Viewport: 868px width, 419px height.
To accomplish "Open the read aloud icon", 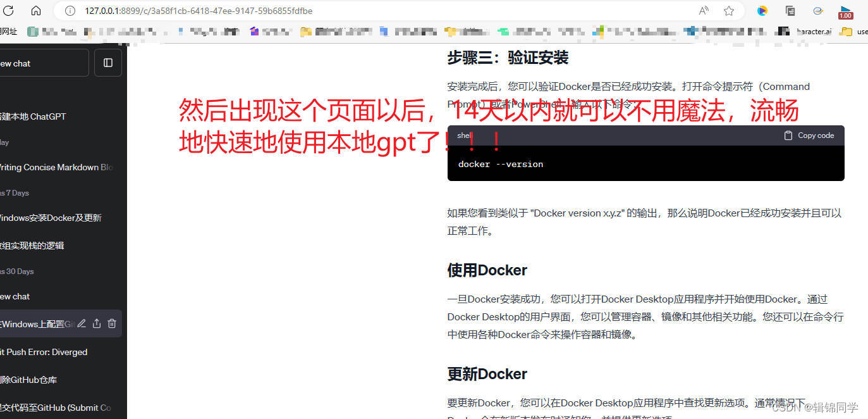I will point(704,11).
